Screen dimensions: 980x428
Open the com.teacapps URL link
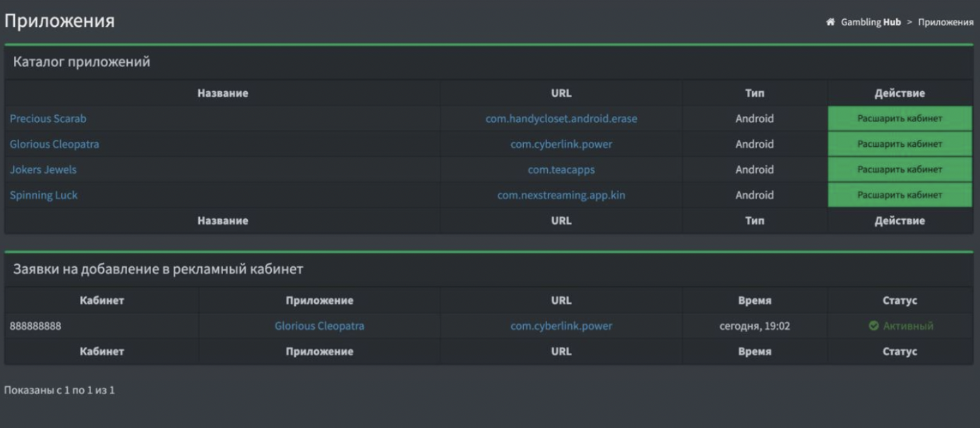[561, 170]
